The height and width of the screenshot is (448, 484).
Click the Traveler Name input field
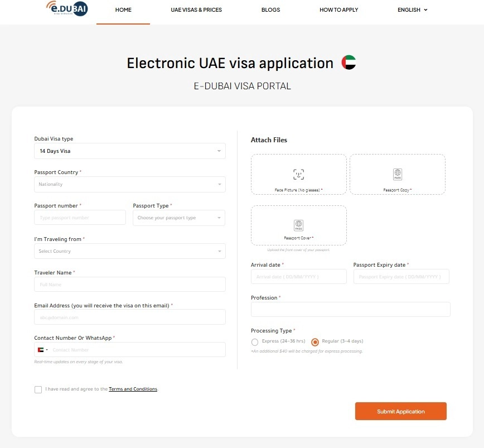[129, 285]
